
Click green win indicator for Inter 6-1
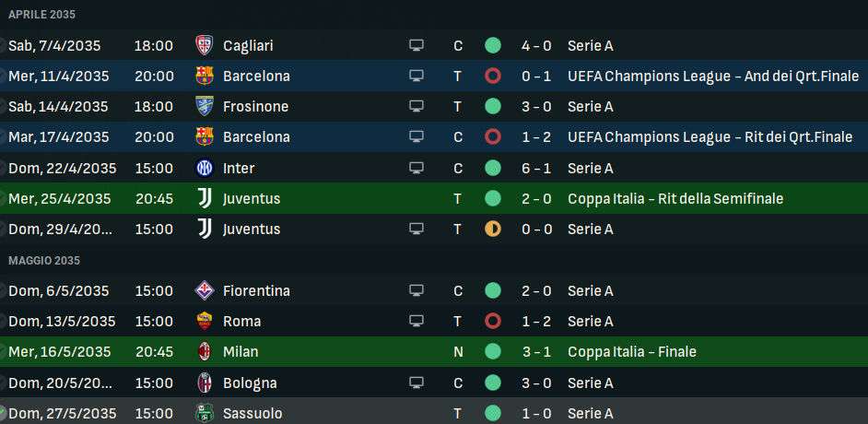point(493,168)
